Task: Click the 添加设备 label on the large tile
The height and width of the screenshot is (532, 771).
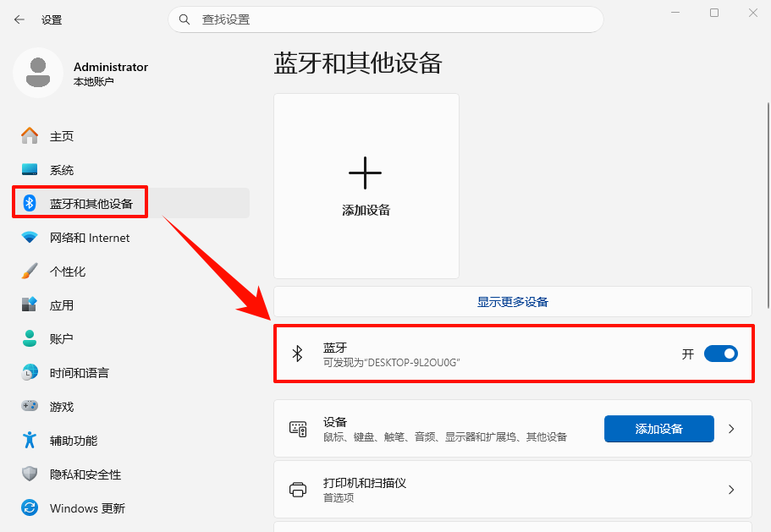Action: [x=366, y=211]
